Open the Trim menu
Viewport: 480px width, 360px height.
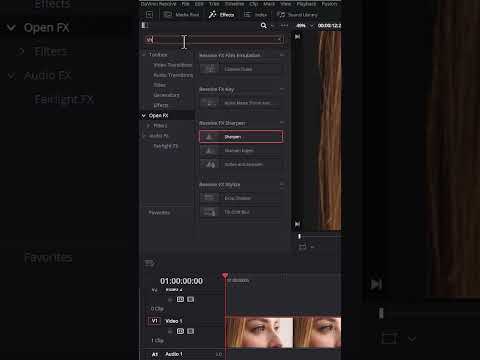tap(214, 4)
